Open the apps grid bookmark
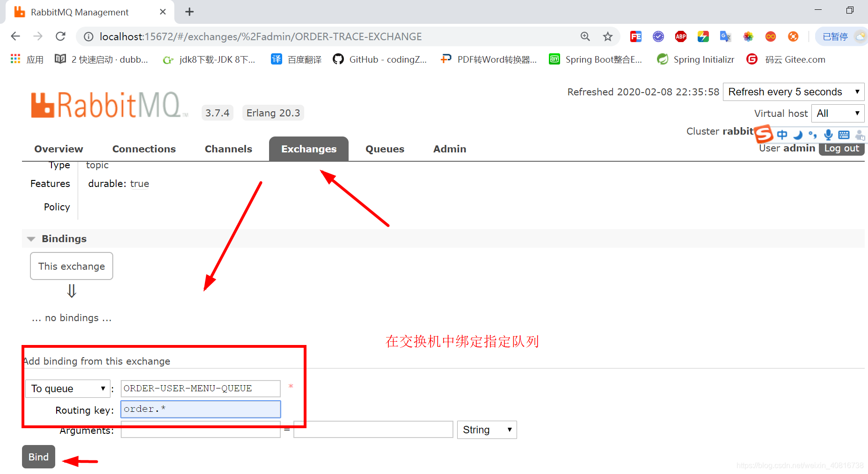 pos(27,59)
